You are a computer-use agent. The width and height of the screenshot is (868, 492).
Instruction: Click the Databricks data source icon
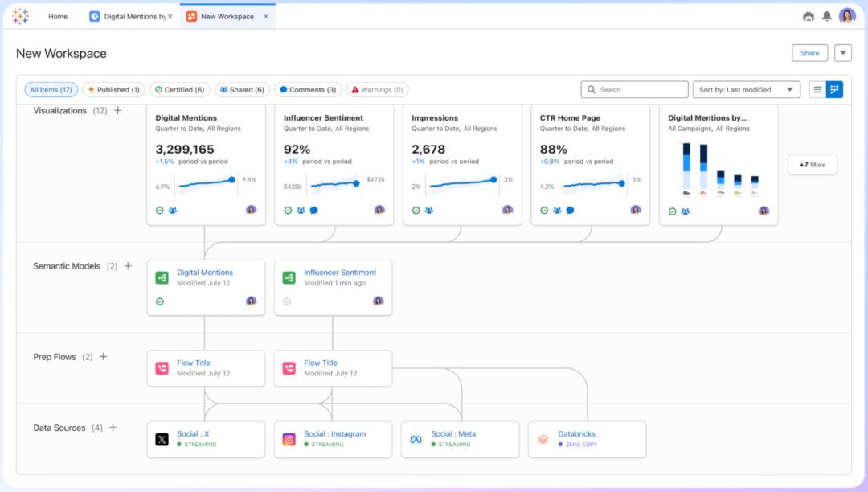(x=543, y=439)
